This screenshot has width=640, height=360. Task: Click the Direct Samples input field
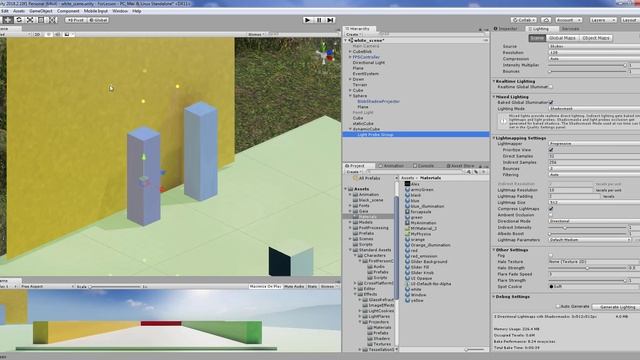594,156
